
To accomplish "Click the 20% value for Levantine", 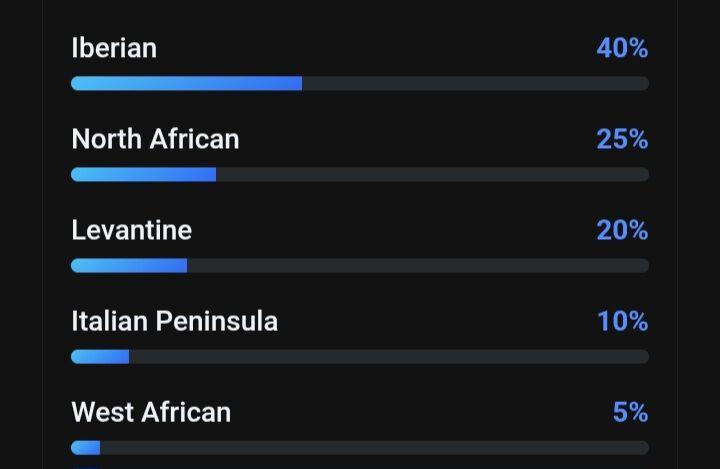I will (622, 230).
